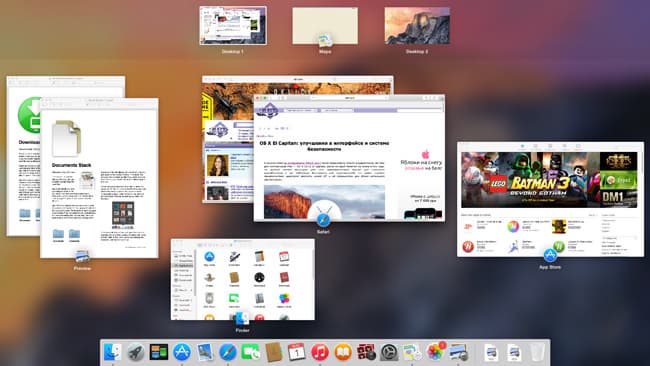This screenshot has width=650, height=366.
Task: Open App Store from the Dock
Action: (x=182, y=352)
